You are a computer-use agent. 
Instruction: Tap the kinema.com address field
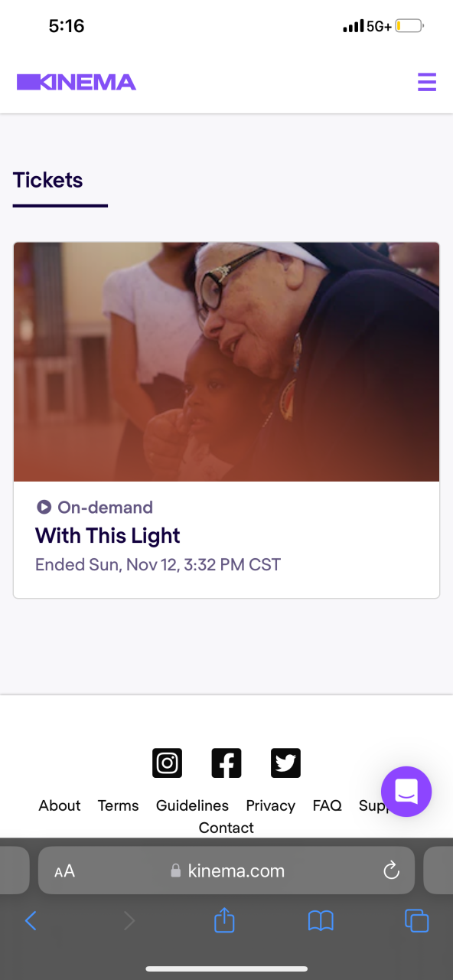coord(226,871)
